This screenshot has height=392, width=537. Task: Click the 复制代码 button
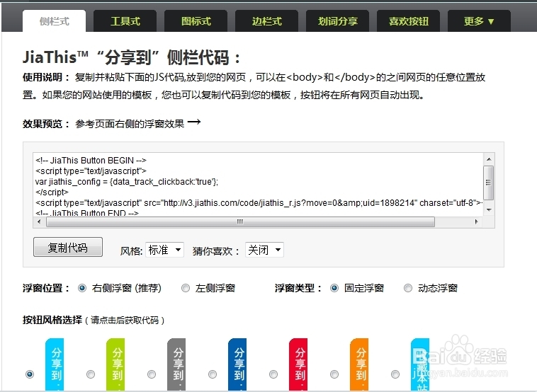[x=68, y=247]
